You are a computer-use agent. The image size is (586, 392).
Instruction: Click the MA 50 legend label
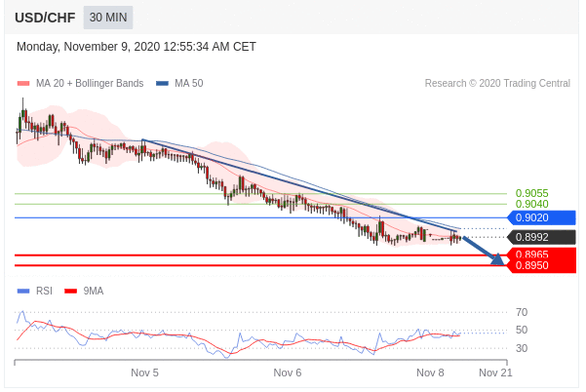coord(189,83)
